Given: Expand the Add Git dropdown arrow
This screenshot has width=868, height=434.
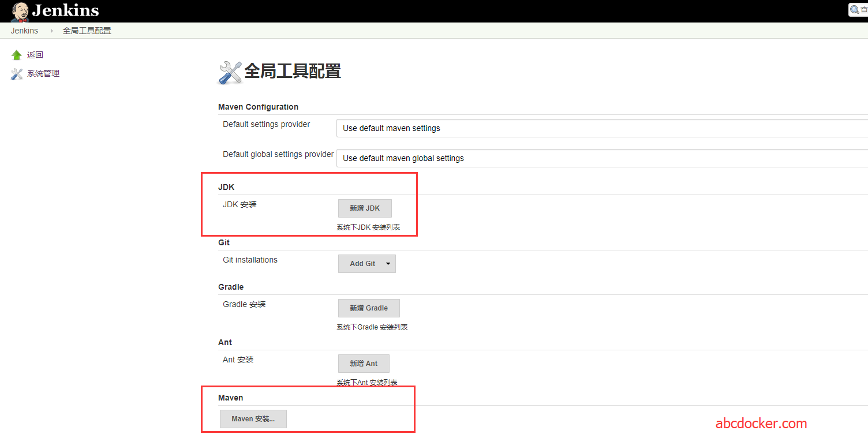Looking at the screenshot, I should tap(388, 263).
